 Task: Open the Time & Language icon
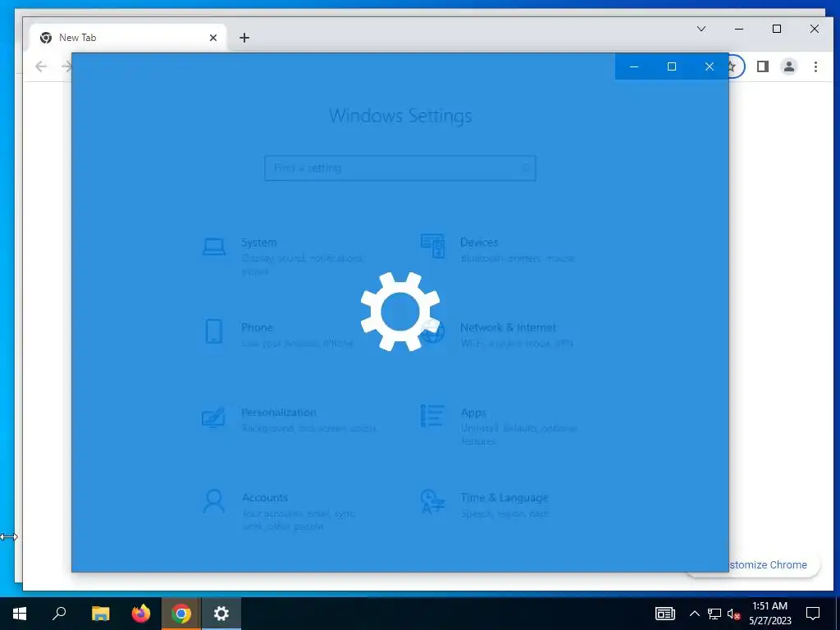click(432, 501)
